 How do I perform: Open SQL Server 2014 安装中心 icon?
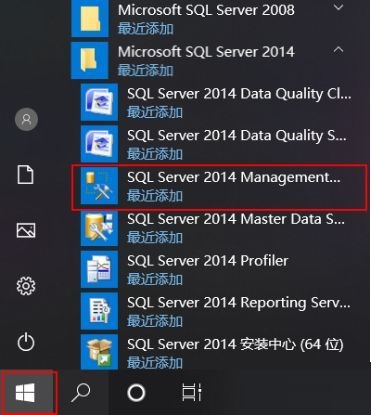click(x=99, y=352)
